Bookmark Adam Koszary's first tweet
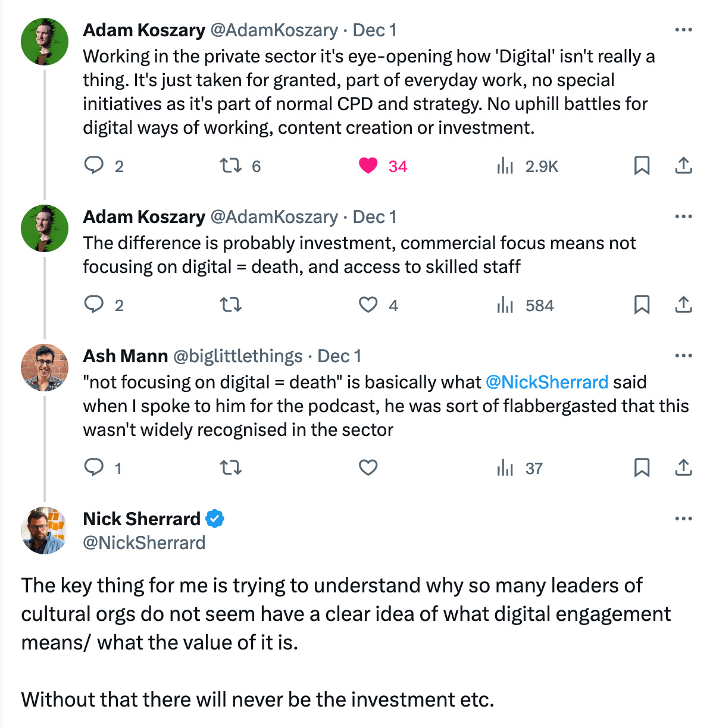Viewport: 713px width, 728px height. click(x=642, y=165)
